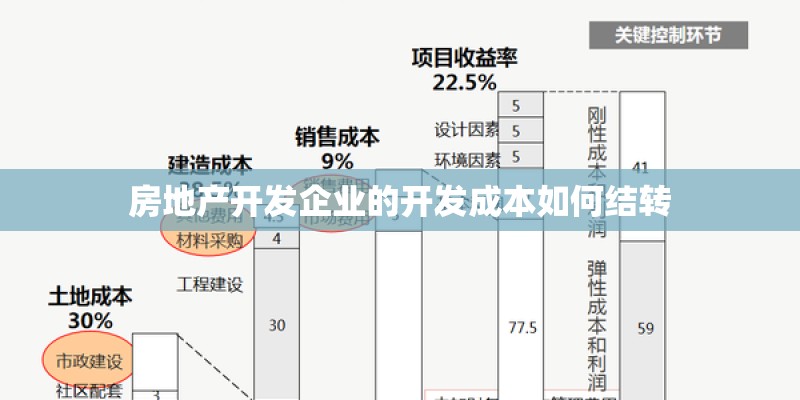Image resolution: width=800 pixels, height=400 pixels.
Task: Click the 土地成本 heading
Action: 90,297
